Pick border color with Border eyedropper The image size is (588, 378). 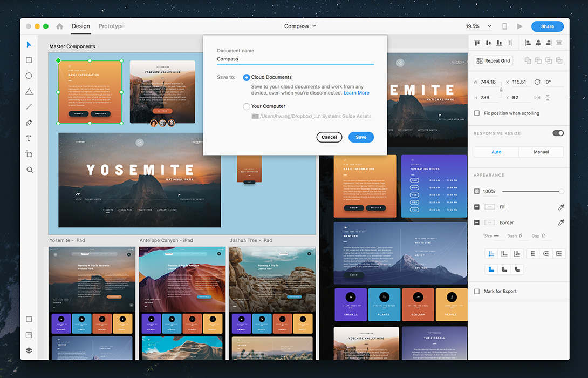point(561,222)
